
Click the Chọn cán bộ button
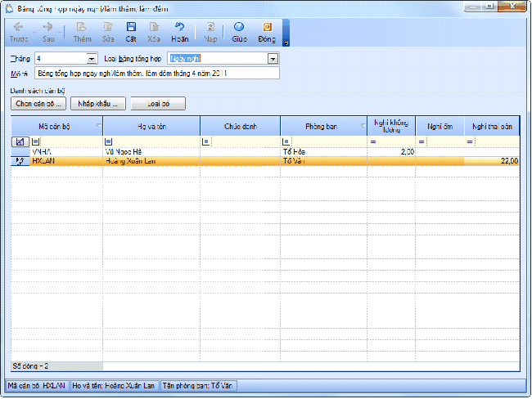38,104
